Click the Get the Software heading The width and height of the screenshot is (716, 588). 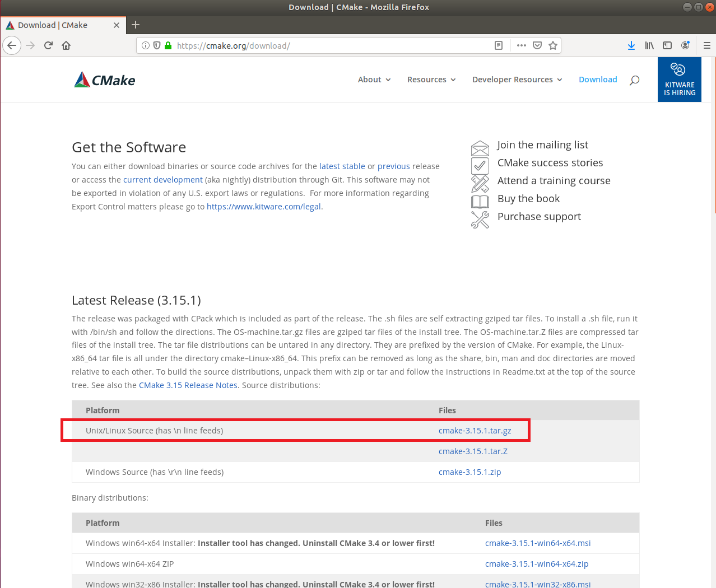[x=129, y=147]
